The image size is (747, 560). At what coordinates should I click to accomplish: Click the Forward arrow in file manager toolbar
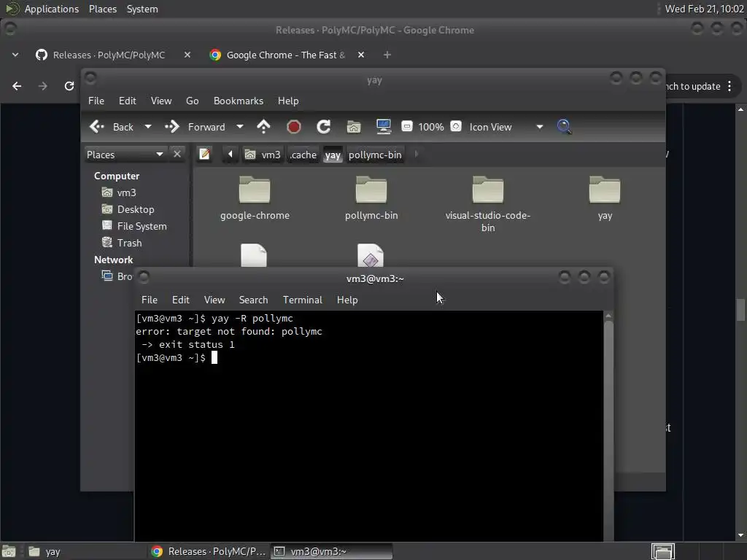[172, 127]
